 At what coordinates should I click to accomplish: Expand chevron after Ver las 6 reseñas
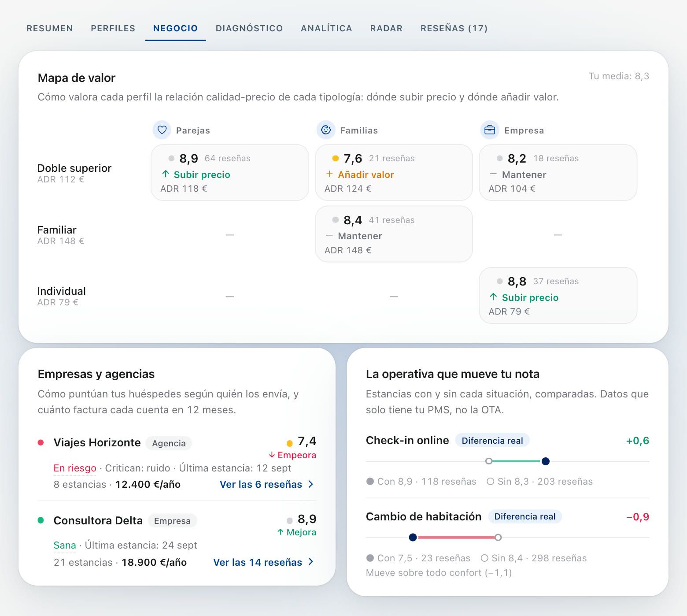point(311,484)
